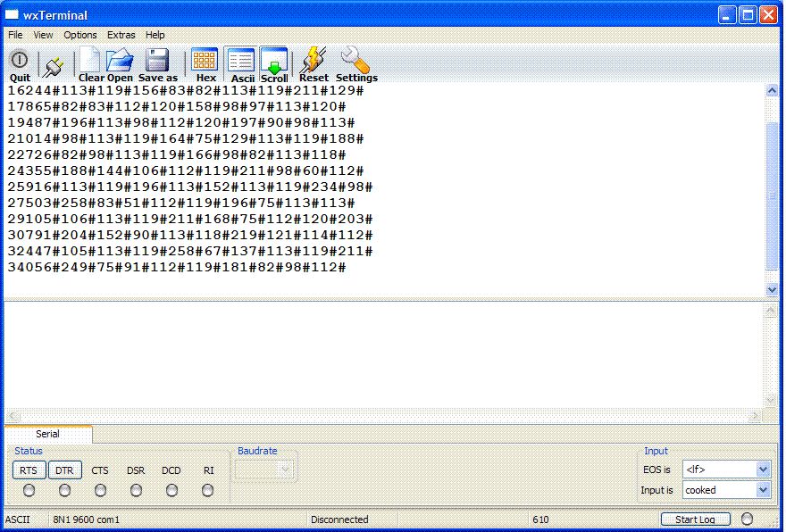Click the line starting with 25916
This screenshot has height=532, width=786.
coord(190,187)
